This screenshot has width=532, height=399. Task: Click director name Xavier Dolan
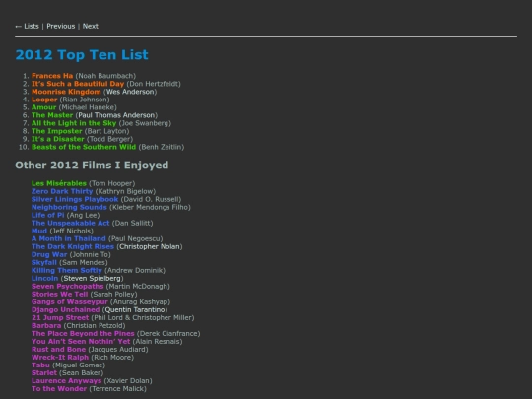128,381
